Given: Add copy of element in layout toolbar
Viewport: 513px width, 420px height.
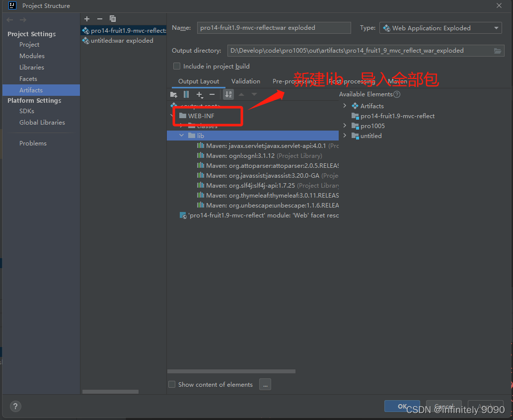Looking at the screenshot, I should pyautogui.click(x=199, y=94).
